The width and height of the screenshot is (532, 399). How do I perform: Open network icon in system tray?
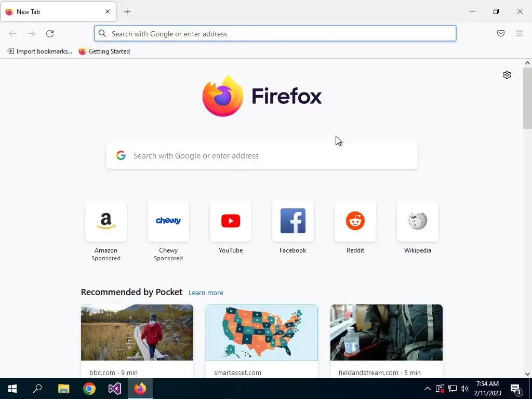point(453,389)
